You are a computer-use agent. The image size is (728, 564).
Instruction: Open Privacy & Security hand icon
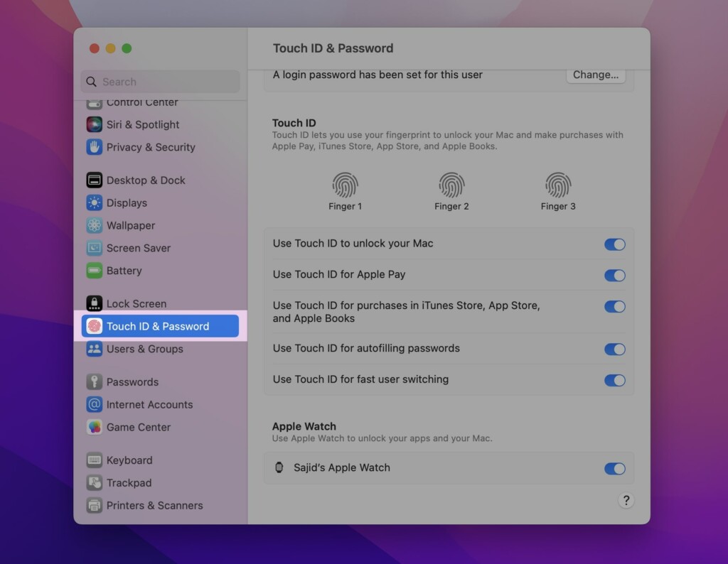pos(95,147)
